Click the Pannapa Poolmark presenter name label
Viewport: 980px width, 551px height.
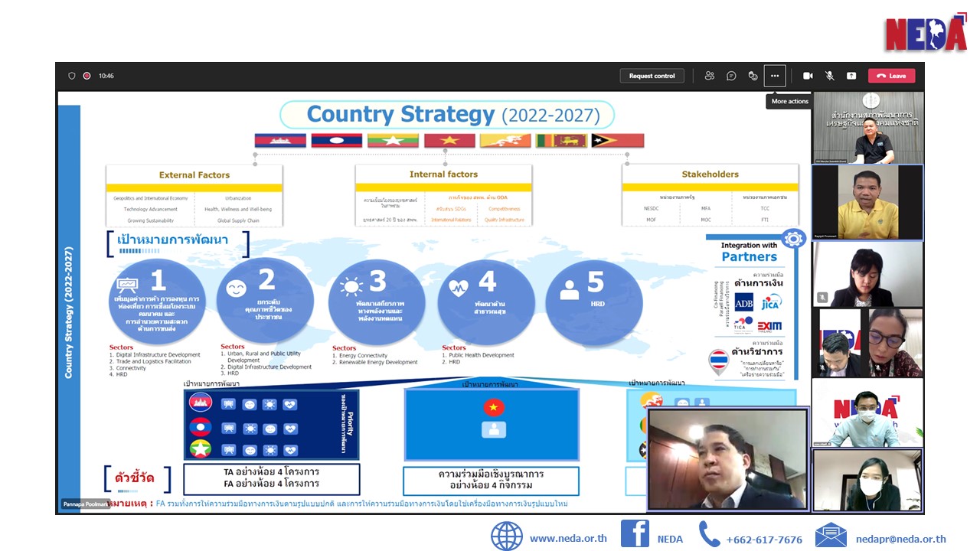click(86, 504)
